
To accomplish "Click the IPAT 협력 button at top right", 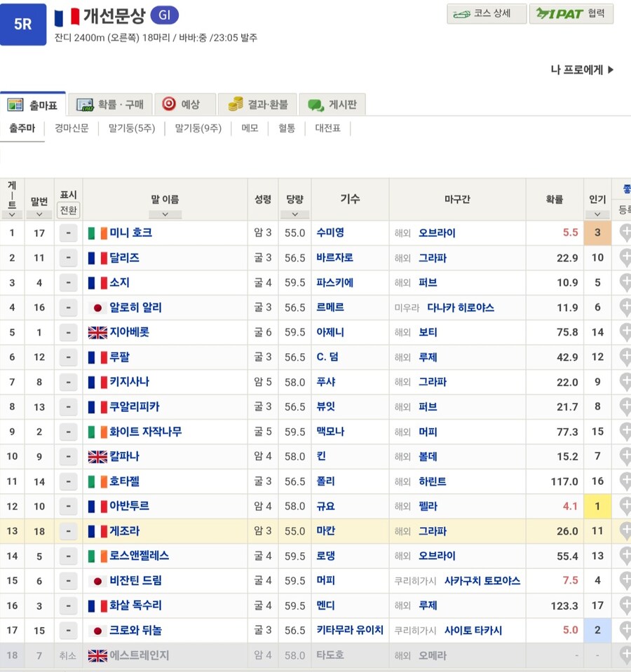I will click(x=571, y=15).
